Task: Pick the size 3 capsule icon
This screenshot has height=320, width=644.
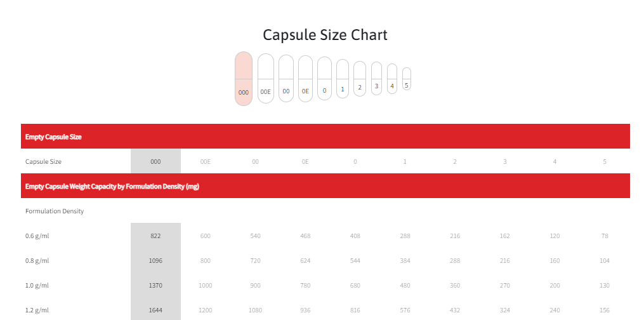Action: pyautogui.click(x=377, y=78)
